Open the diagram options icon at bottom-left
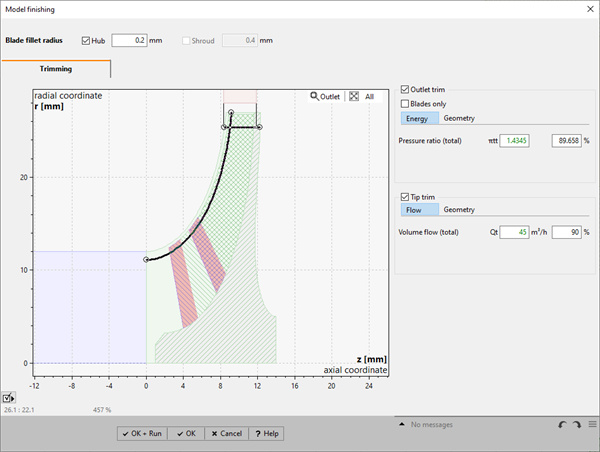The width and height of the screenshot is (600, 452). point(9,398)
